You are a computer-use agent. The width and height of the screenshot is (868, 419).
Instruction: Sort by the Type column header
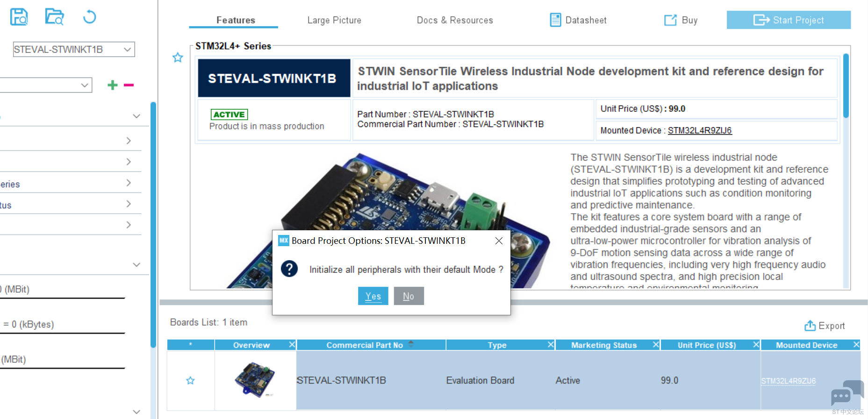tap(497, 345)
